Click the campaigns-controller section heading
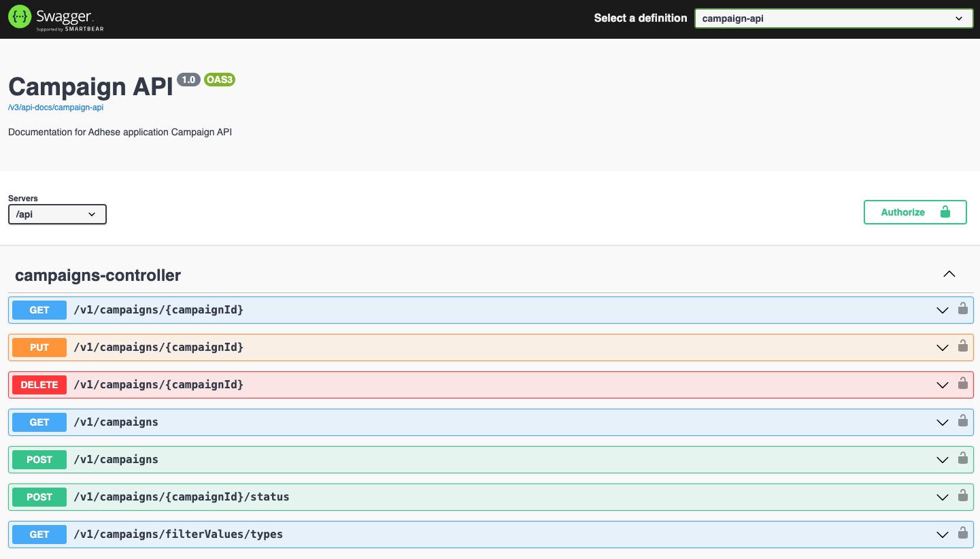Viewport: 980px width, 559px height. point(98,275)
